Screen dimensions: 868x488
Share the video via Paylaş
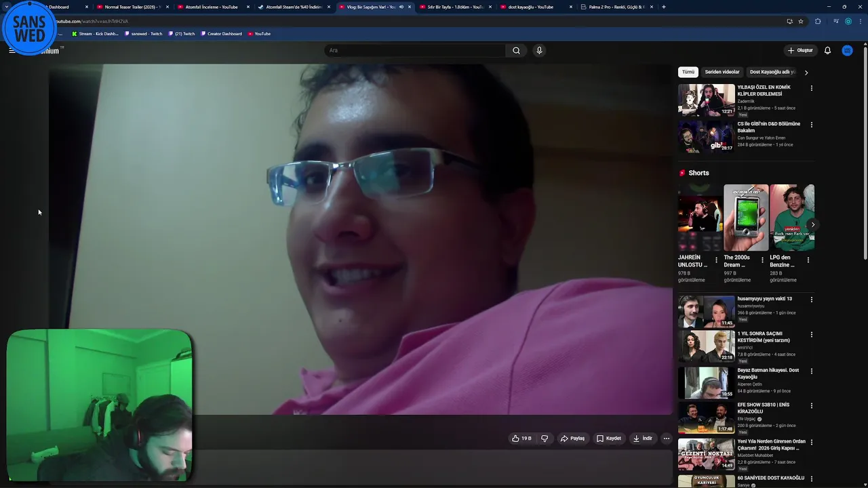pyautogui.click(x=572, y=439)
